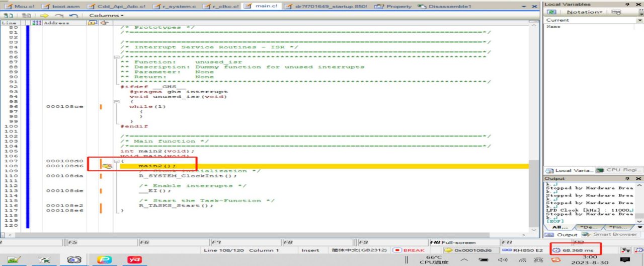Image resolution: width=644 pixels, height=266 pixels.
Task: Click the undo arrow icon in editor toolbar
Action: coord(73,16)
